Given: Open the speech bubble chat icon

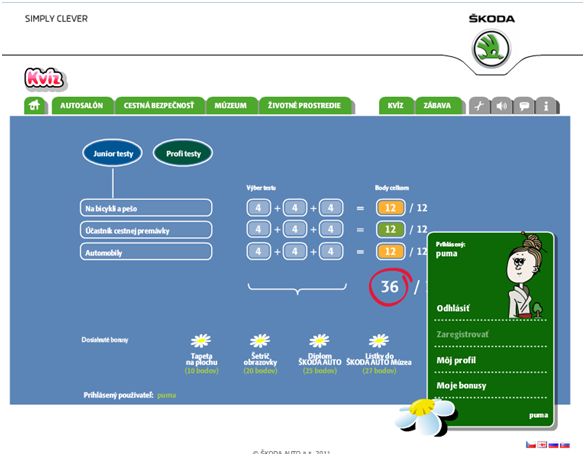Looking at the screenshot, I should click(x=524, y=106).
